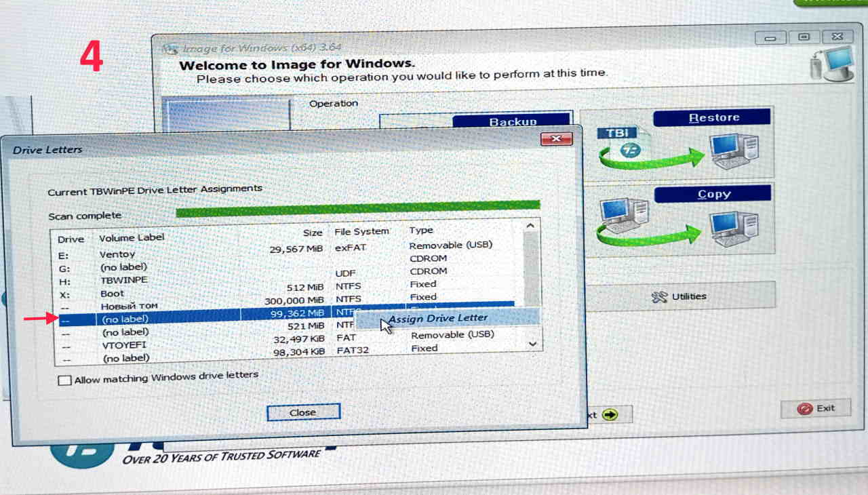Click the Volume Label column header

click(132, 237)
